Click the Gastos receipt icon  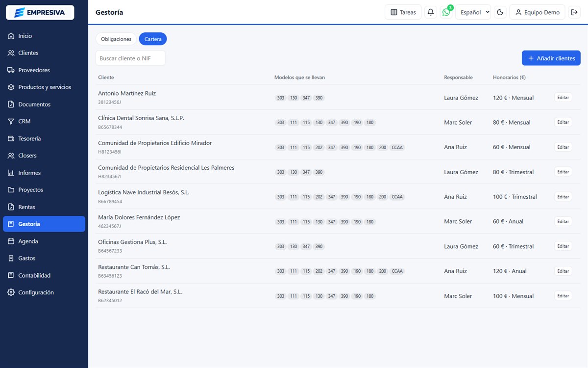(x=11, y=258)
